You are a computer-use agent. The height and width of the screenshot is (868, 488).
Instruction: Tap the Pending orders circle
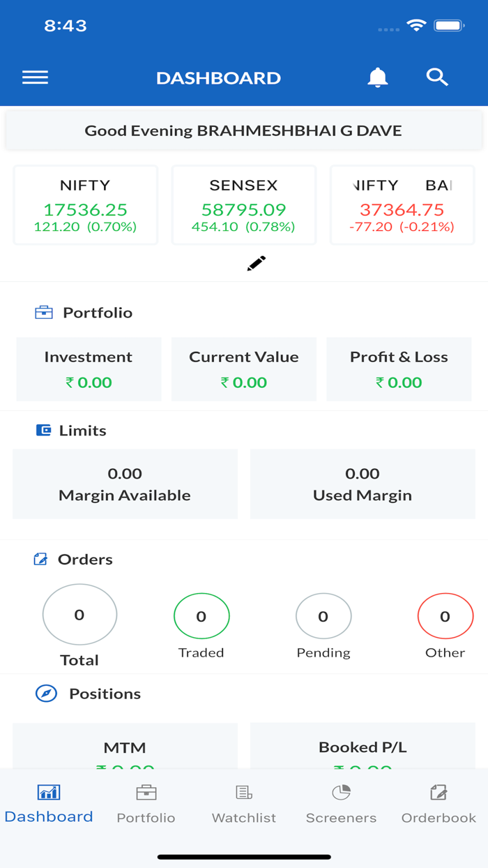pos(323,616)
